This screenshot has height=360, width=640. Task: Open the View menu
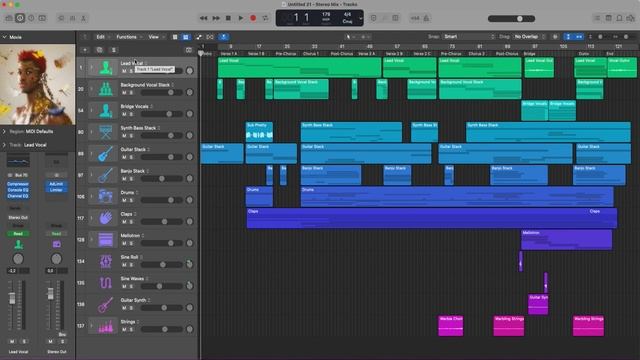click(153, 37)
